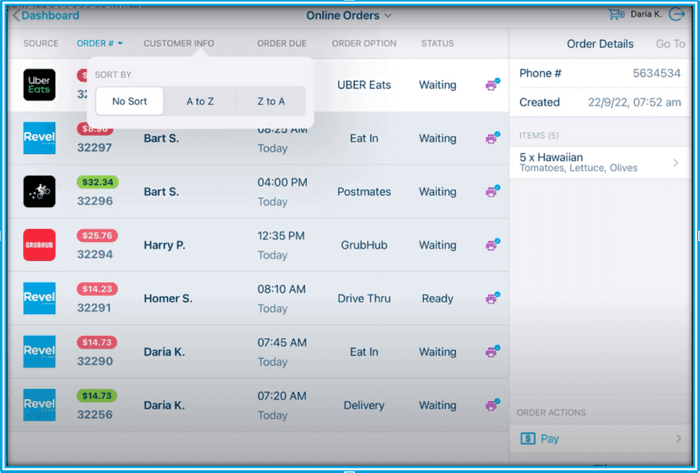Image resolution: width=700 pixels, height=473 pixels.
Task: Click the Revel logo on order 32297
Action: click(39, 138)
